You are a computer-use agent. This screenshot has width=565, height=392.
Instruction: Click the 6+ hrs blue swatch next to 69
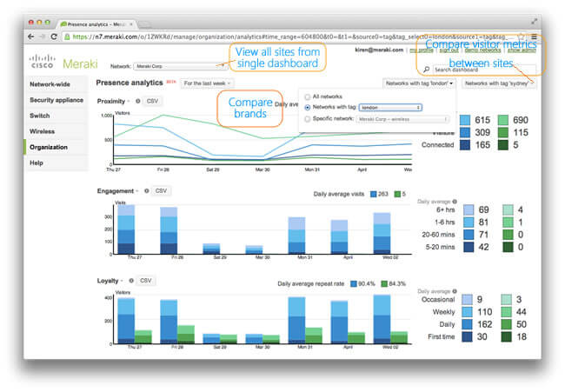coord(469,209)
